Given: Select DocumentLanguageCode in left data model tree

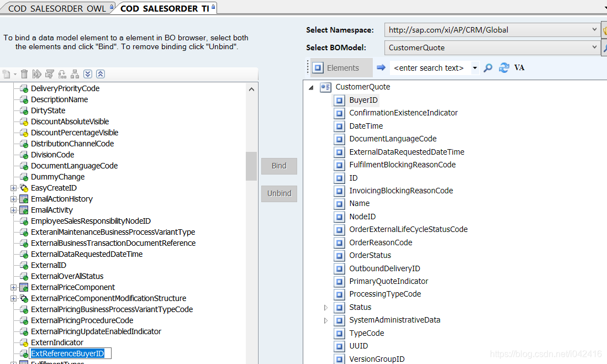Looking at the screenshot, I should 75,166.
